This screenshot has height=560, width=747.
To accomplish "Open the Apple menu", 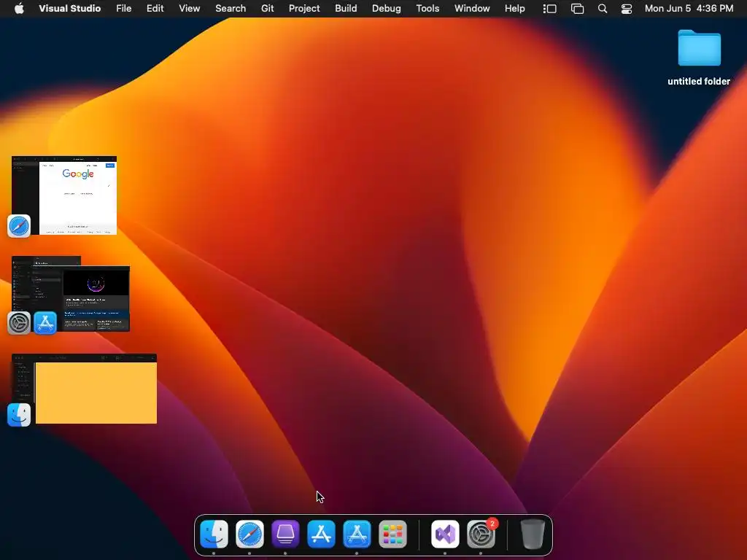I will (19, 9).
